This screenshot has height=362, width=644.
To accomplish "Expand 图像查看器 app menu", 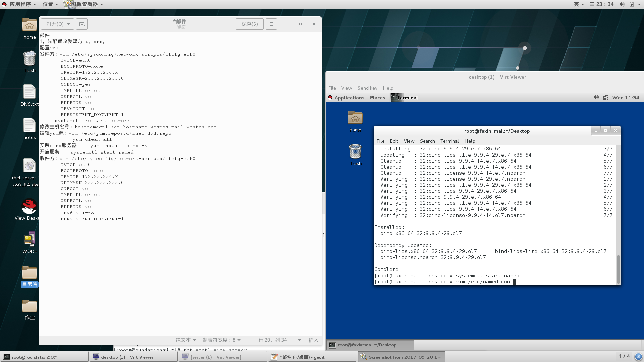I will (x=85, y=4).
